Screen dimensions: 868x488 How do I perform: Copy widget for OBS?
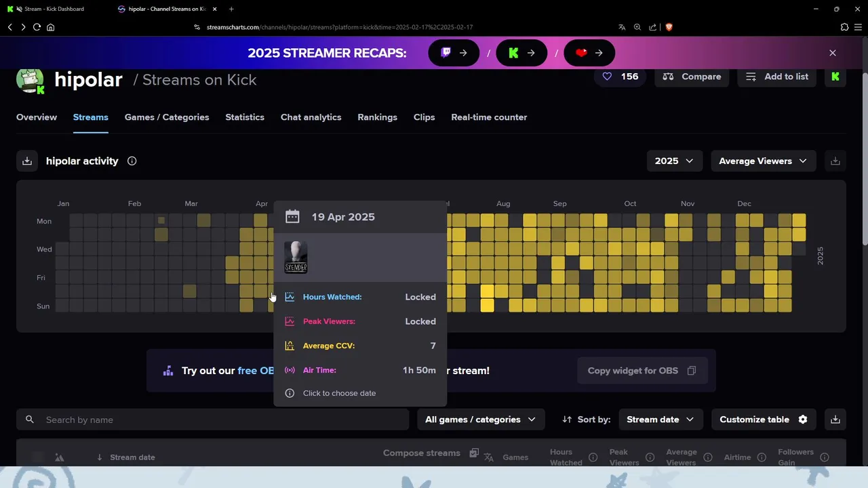642,371
